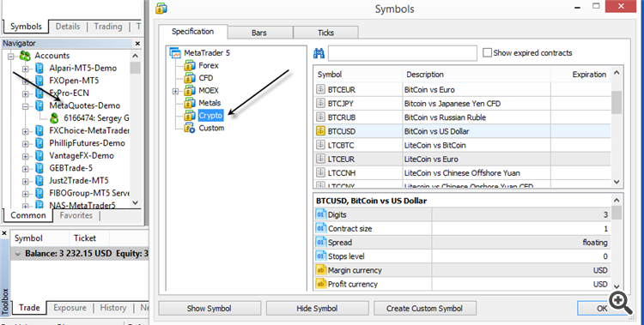Collapse the Accounts tree node
This screenshot has width=644, height=325.
tap(10, 56)
